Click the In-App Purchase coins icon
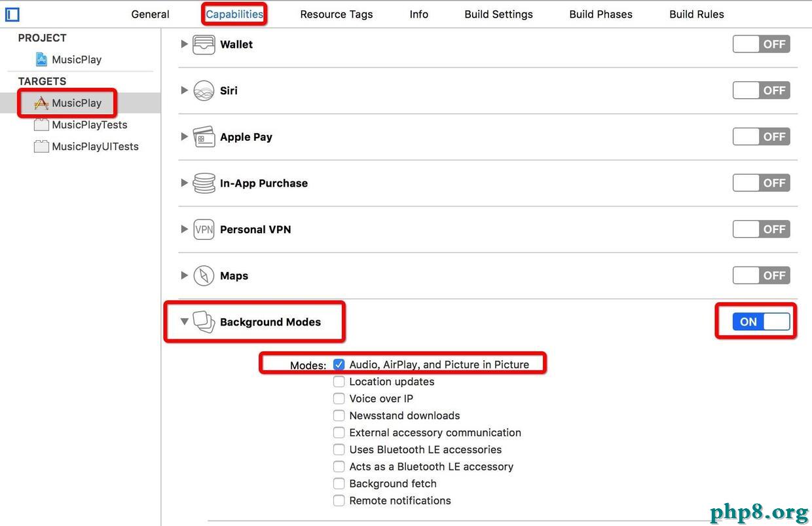Image resolution: width=812 pixels, height=526 pixels. [204, 183]
